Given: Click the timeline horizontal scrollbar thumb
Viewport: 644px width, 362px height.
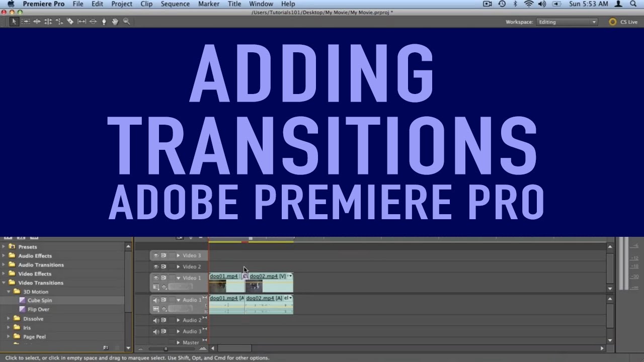Looking at the screenshot, I should click(x=234, y=348).
